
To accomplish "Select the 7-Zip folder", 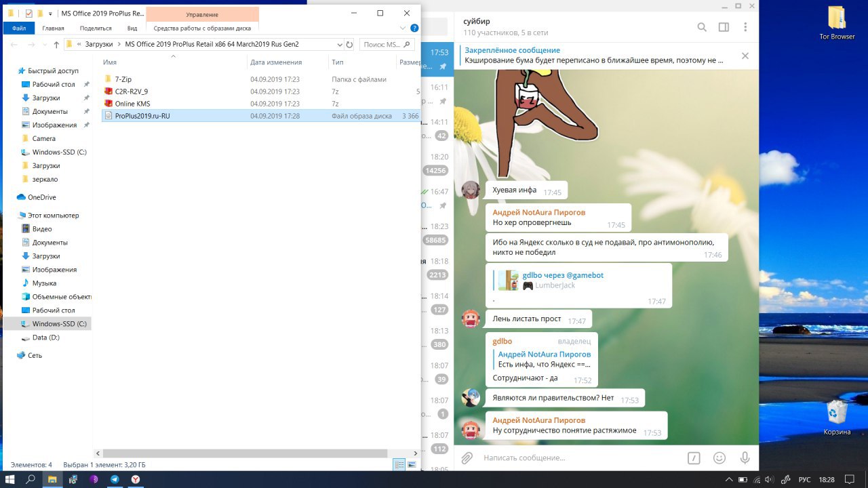I will coord(123,79).
